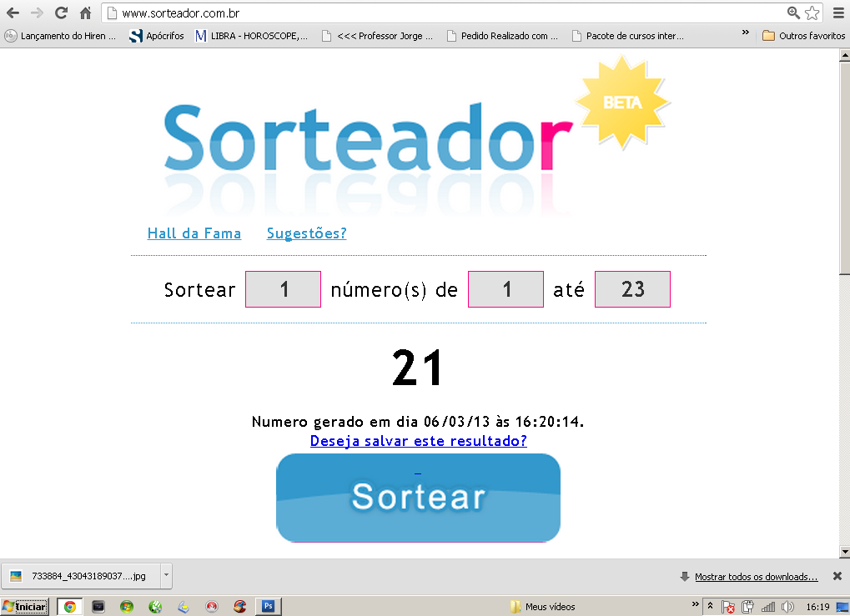The image size is (850, 616).
Task: Click the maximum value field showing 23
Action: tap(632, 289)
